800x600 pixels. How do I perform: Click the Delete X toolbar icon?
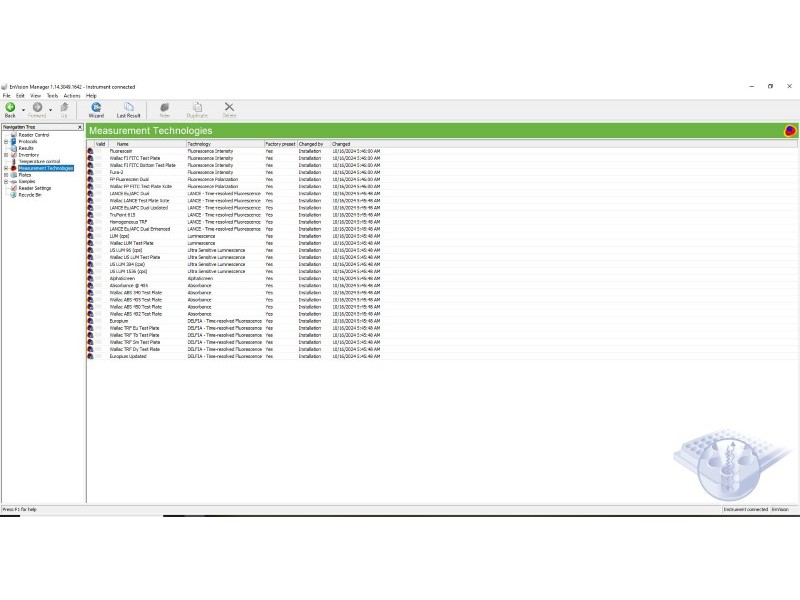click(229, 107)
